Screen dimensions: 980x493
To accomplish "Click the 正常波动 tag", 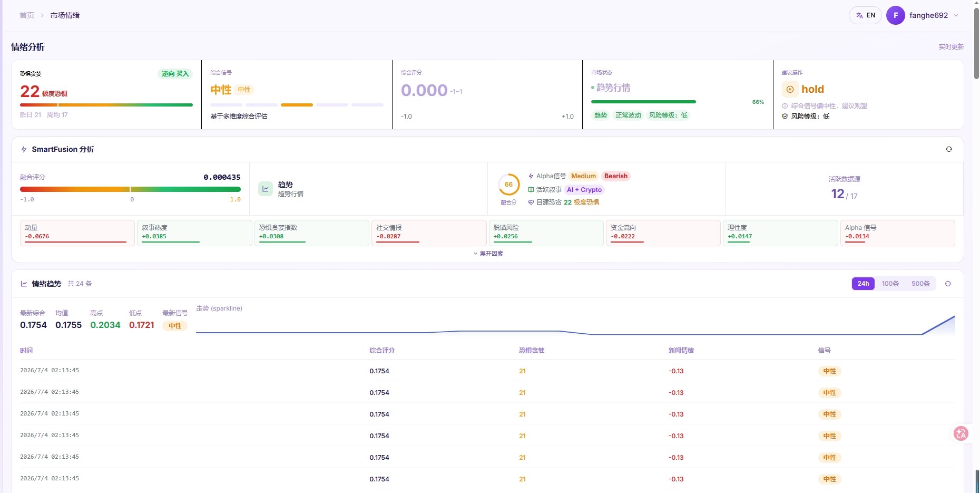I will tap(628, 115).
